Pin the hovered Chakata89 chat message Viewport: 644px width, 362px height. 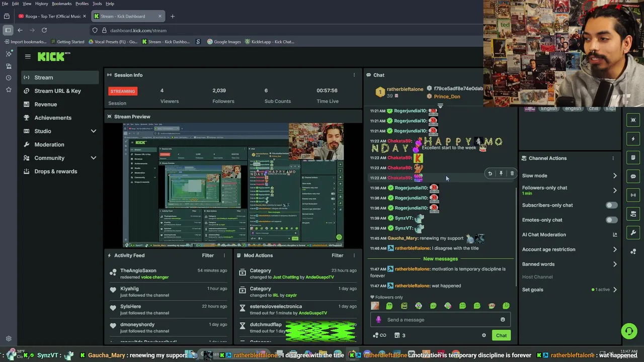pyautogui.click(x=501, y=173)
